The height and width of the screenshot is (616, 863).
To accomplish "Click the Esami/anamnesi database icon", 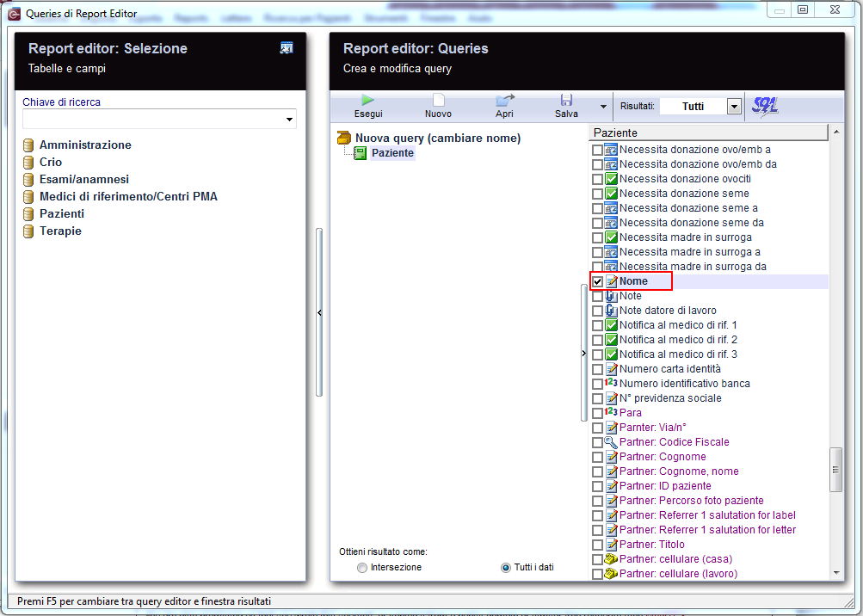I will [x=28, y=180].
